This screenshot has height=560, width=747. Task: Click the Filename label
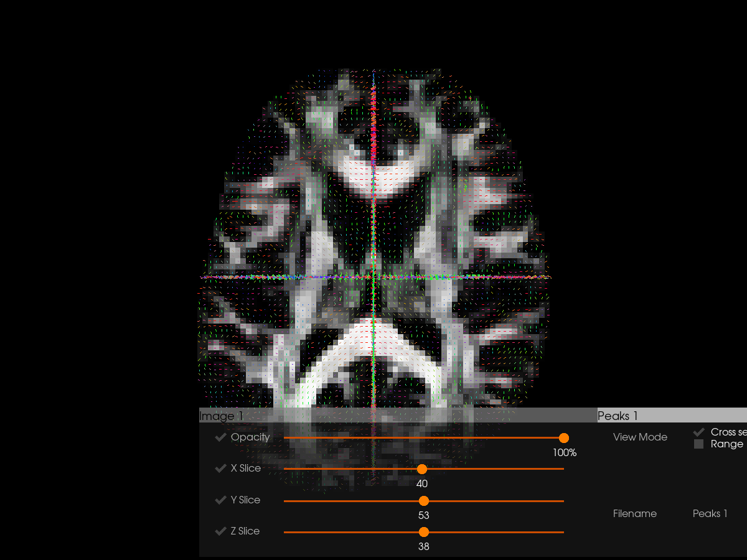point(635,513)
